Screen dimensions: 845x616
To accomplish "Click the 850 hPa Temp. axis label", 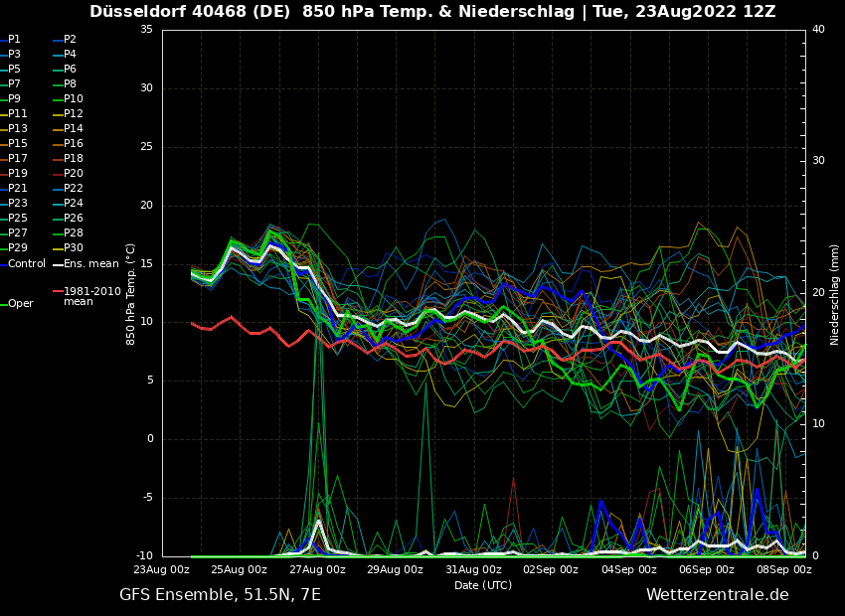I will (x=131, y=294).
